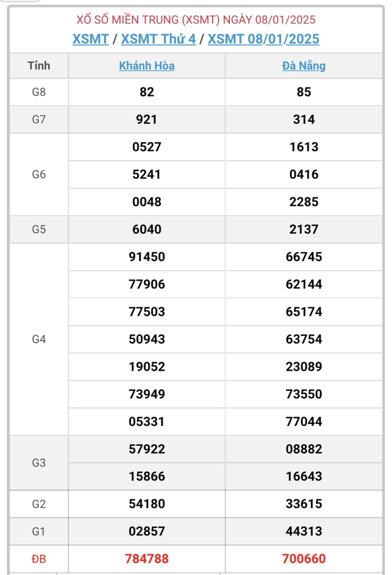Screen dimensions: 392x575
Task: Open the Khánh Hòa province link
Action: (147, 66)
